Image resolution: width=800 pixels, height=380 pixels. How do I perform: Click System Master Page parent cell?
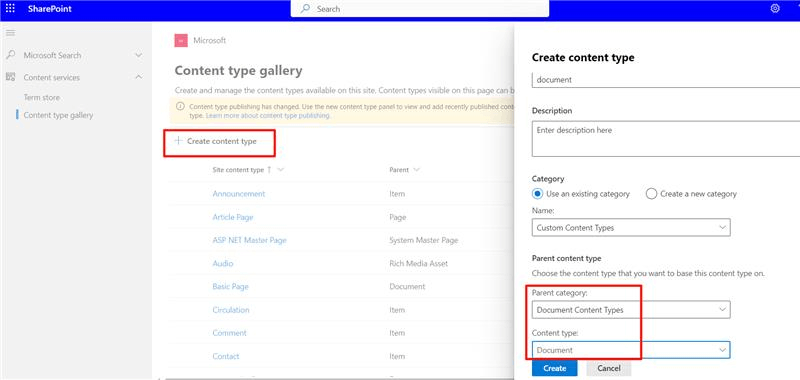click(423, 240)
